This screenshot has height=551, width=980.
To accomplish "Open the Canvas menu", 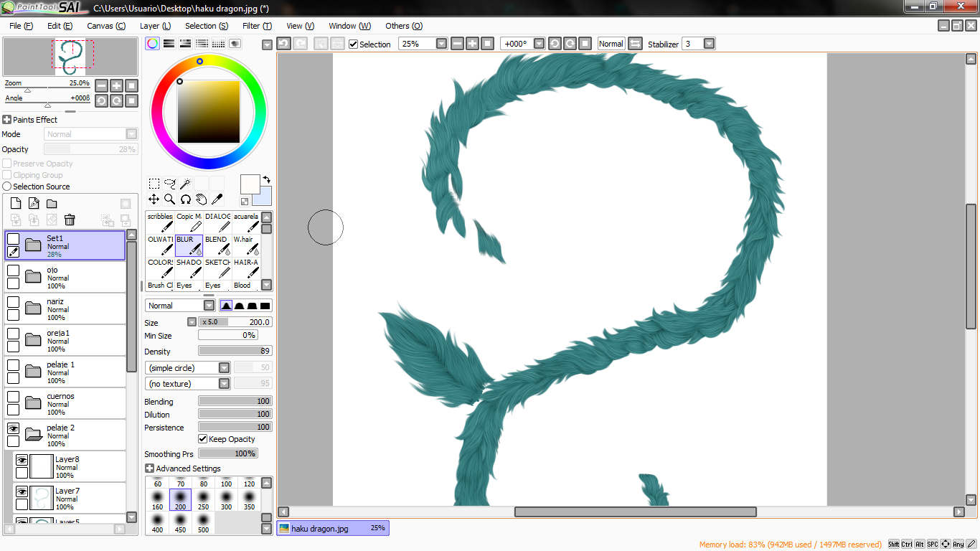I will [x=106, y=26].
